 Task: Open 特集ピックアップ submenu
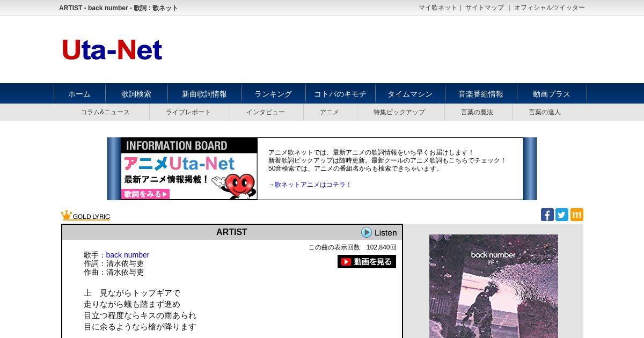399,112
